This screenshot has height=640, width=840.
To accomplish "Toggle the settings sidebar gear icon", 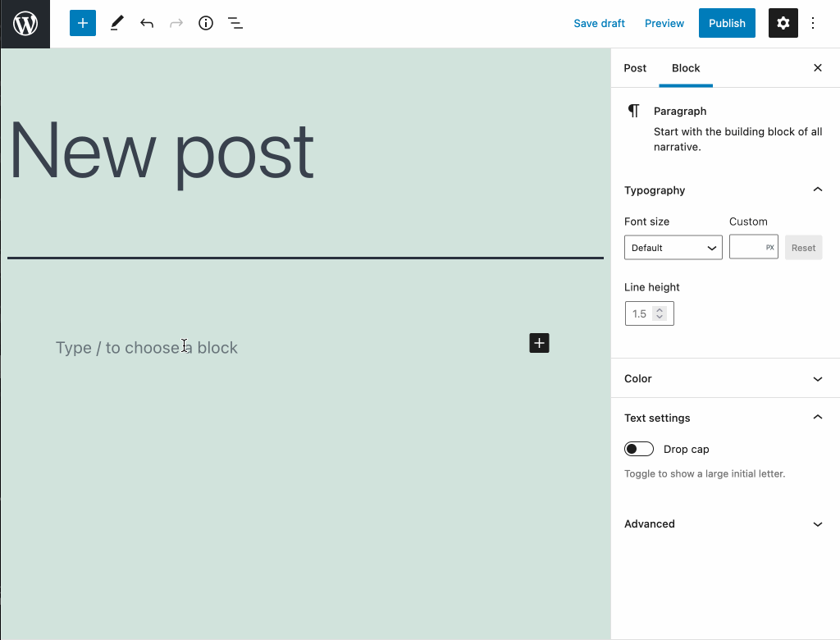I will tap(783, 23).
